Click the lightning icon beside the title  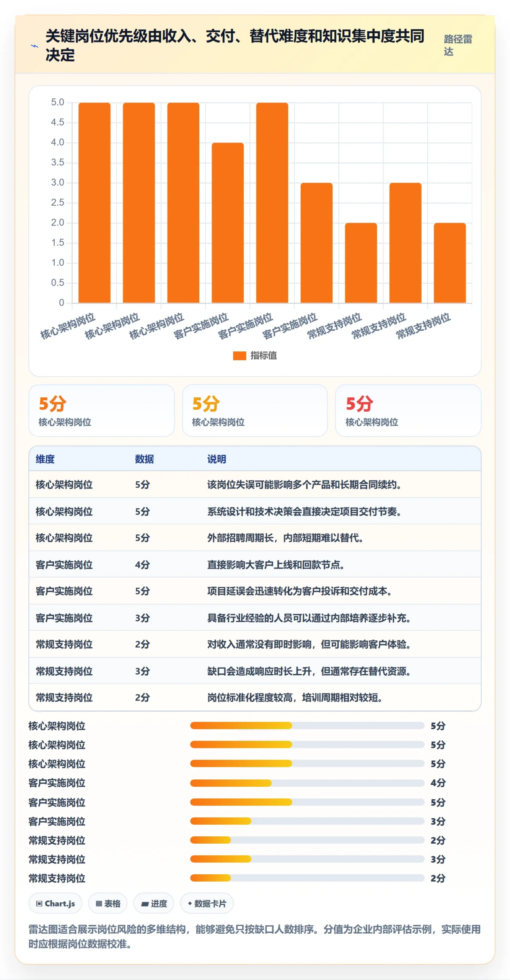(x=34, y=46)
